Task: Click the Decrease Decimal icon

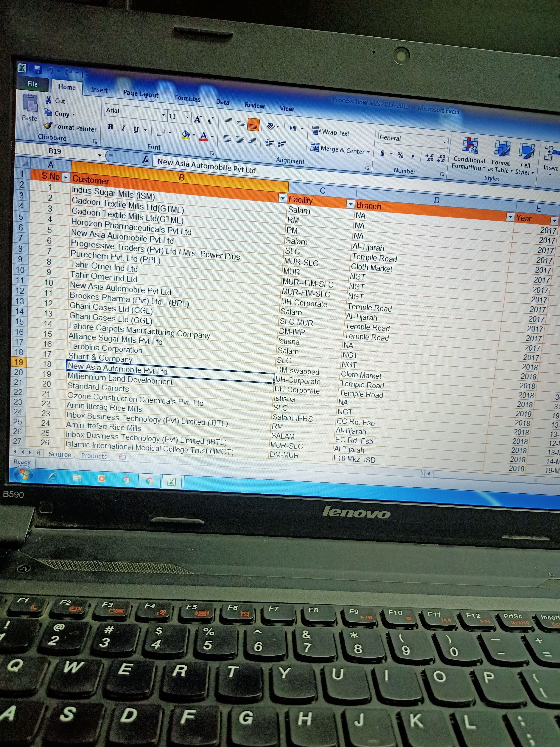Action: click(x=441, y=158)
